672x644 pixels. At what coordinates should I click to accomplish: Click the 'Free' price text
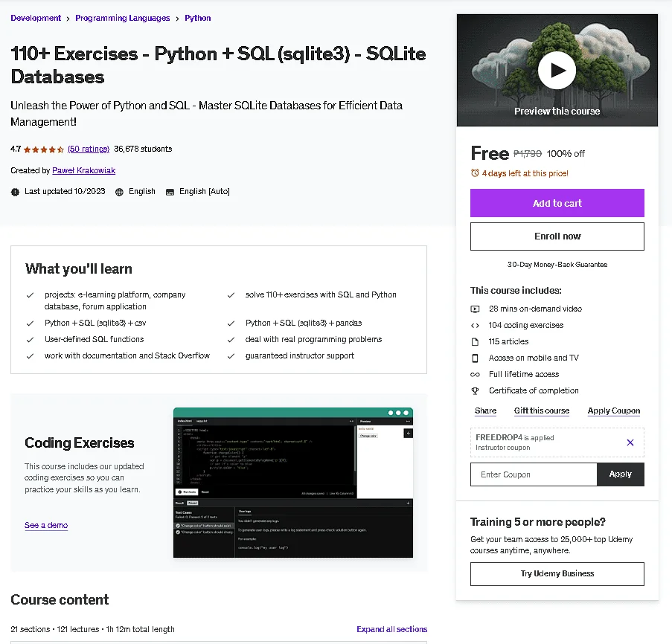click(x=490, y=153)
